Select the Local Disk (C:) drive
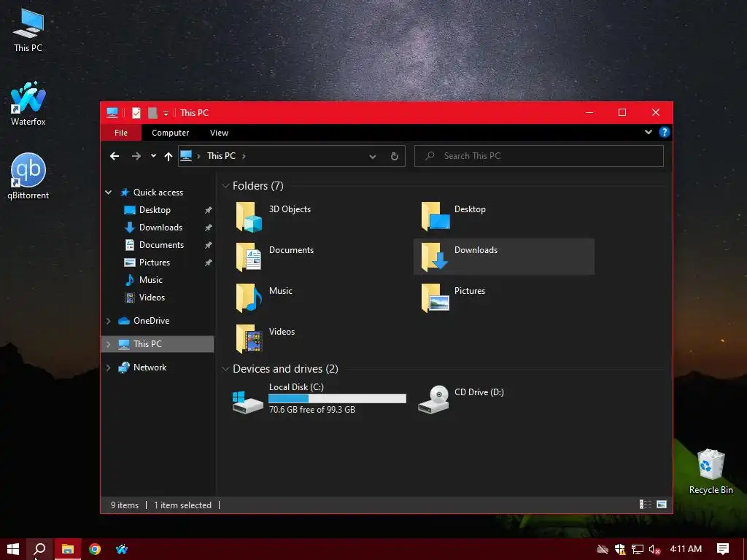This screenshot has height=560, width=747. point(319,399)
